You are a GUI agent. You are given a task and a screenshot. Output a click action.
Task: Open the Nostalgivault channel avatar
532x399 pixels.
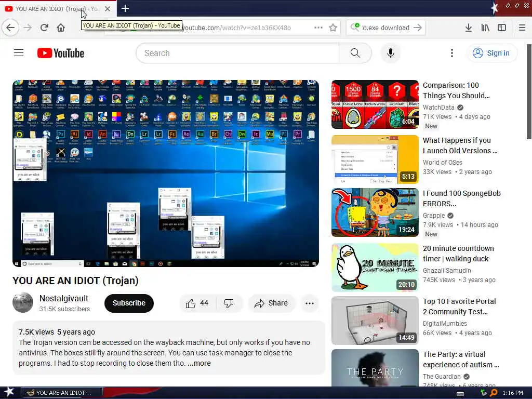click(23, 302)
